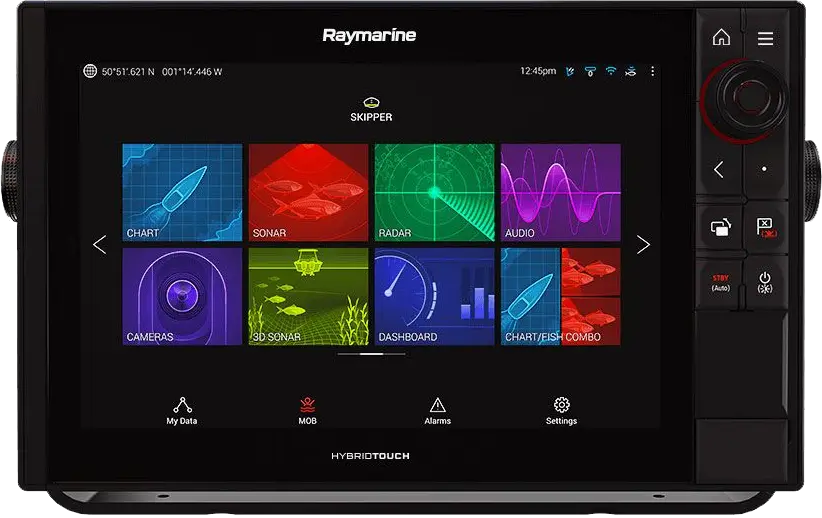The height and width of the screenshot is (518, 822).
Task: Open the Alarms menu
Action: pyautogui.click(x=437, y=410)
